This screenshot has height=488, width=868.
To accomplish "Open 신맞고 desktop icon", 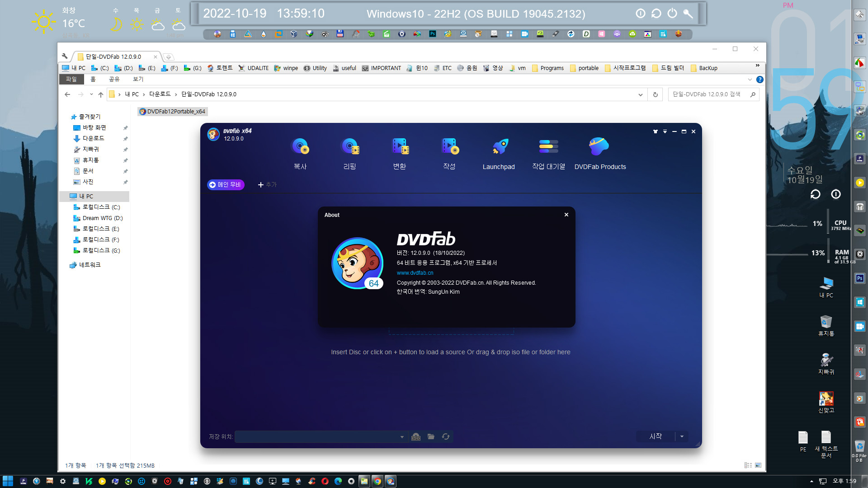I will (x=826, y=403).
